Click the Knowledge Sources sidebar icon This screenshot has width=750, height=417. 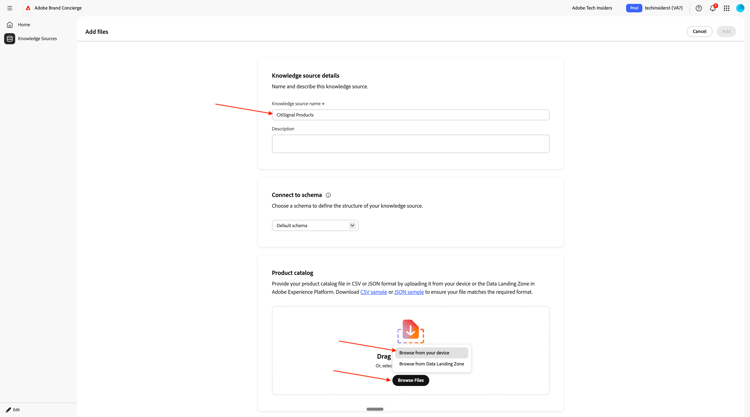pos(10,39)
